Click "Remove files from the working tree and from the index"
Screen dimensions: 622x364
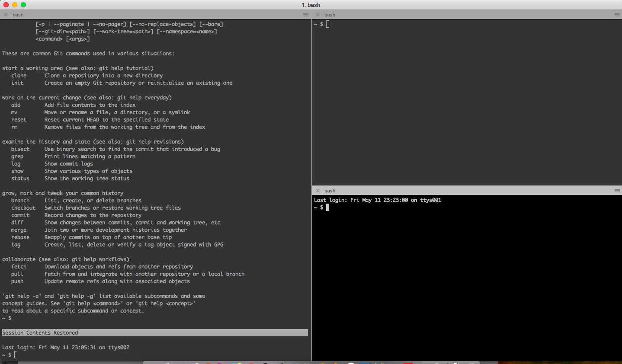tap(125, 127)
